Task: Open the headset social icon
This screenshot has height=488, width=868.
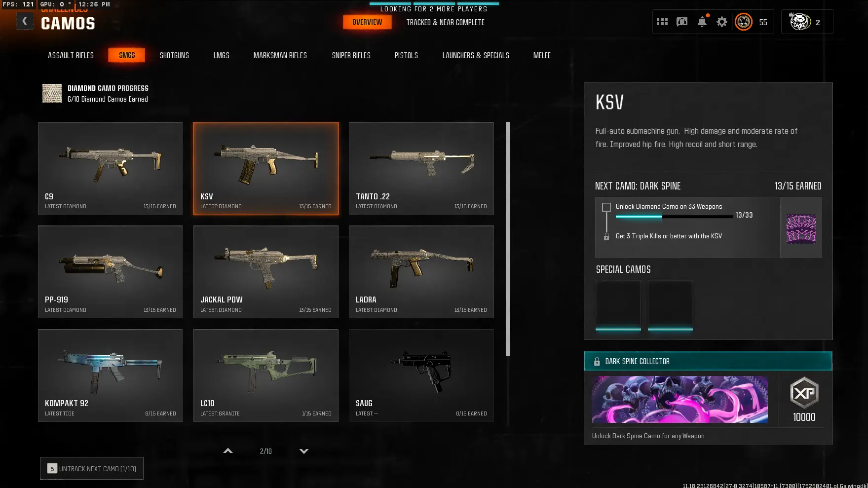Action: point(682,22)
